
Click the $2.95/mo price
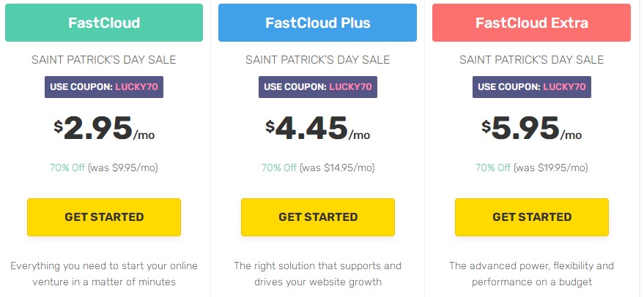104,129
